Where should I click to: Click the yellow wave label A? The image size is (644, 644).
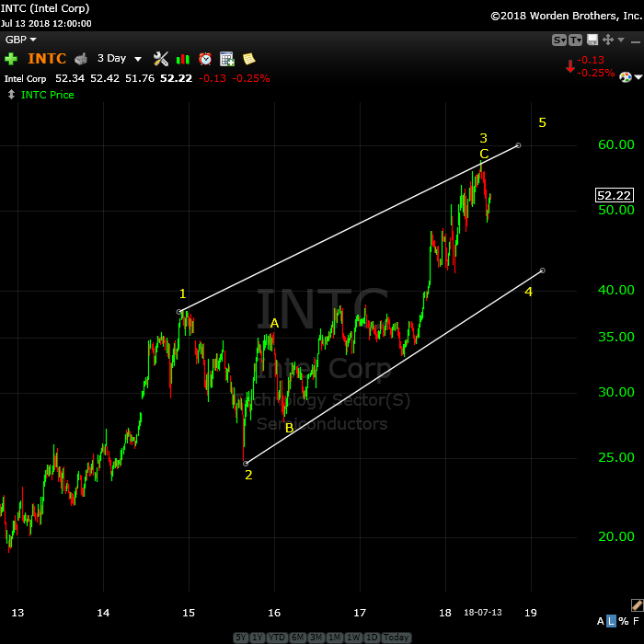[274, 323]
